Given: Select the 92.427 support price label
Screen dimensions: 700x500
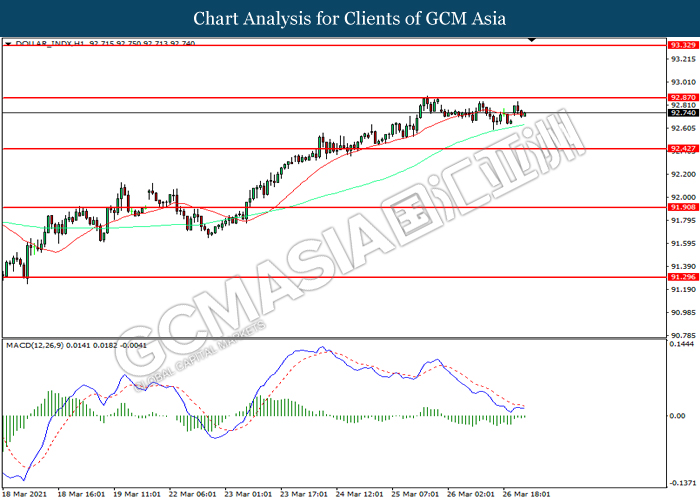Looking at the screenshot, I should (683, 148).
